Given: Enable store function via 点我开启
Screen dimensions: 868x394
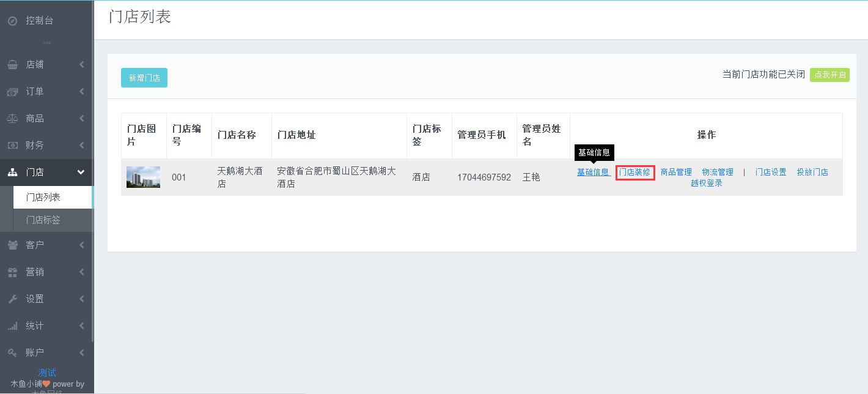Looking at the screenshot, I should [829, 75].
